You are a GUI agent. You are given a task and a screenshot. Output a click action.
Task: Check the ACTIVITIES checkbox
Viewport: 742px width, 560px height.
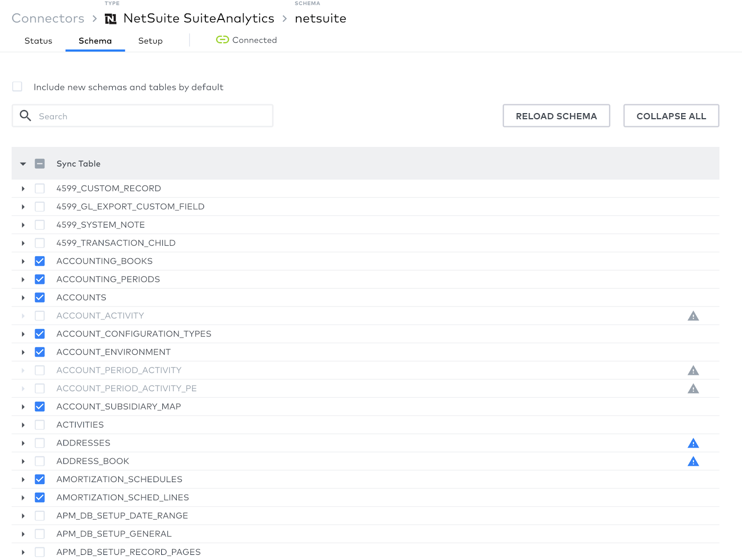pyautogui.click(x=40, y=425)
